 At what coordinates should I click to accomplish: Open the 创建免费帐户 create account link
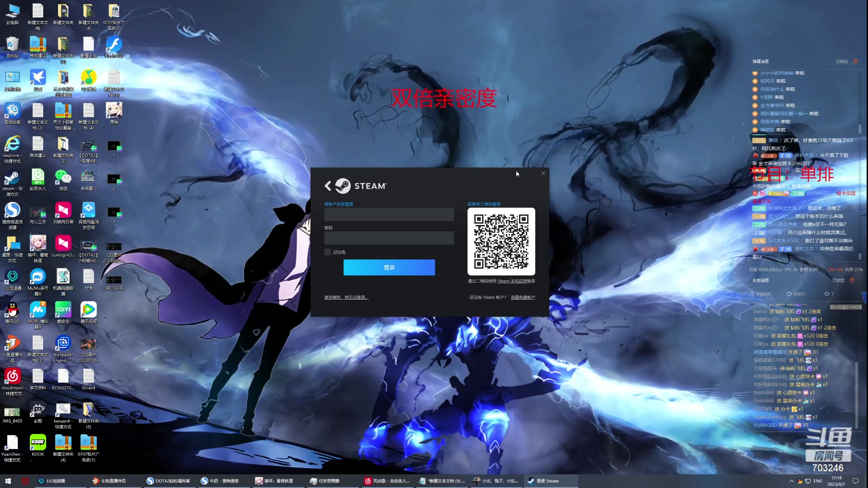tap(523, 297)
